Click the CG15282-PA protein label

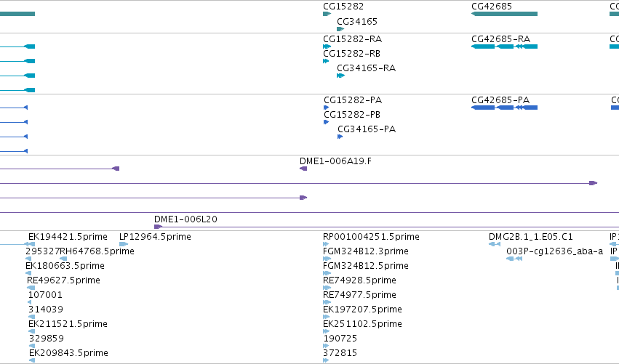click(353, 100)
